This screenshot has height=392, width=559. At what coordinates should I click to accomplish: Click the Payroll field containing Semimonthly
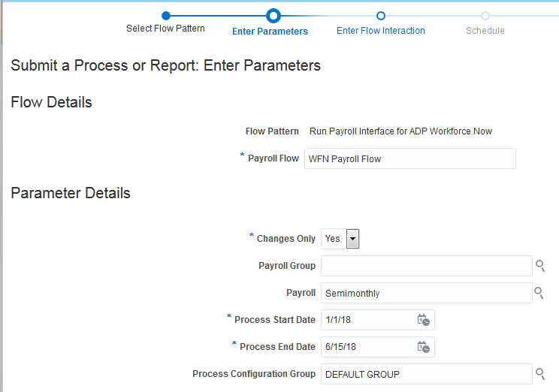point(426,293)
